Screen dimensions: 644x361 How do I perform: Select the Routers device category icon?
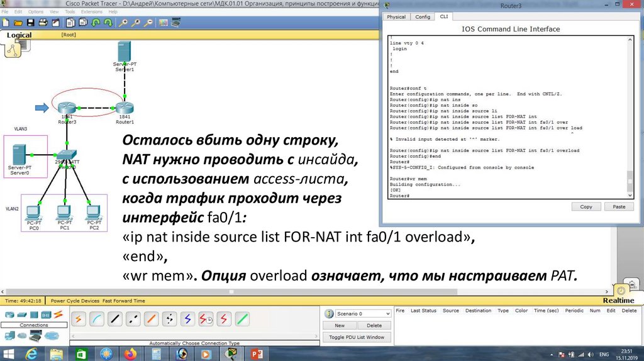[x=9, y=315]
